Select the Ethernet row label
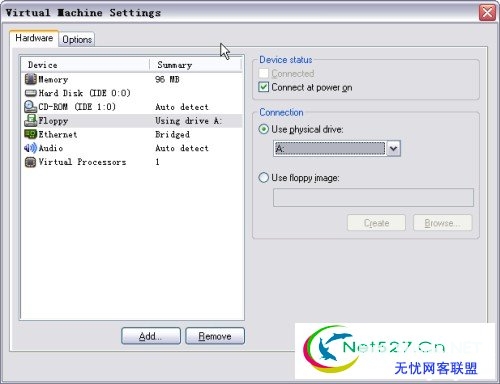 point(58,134)
